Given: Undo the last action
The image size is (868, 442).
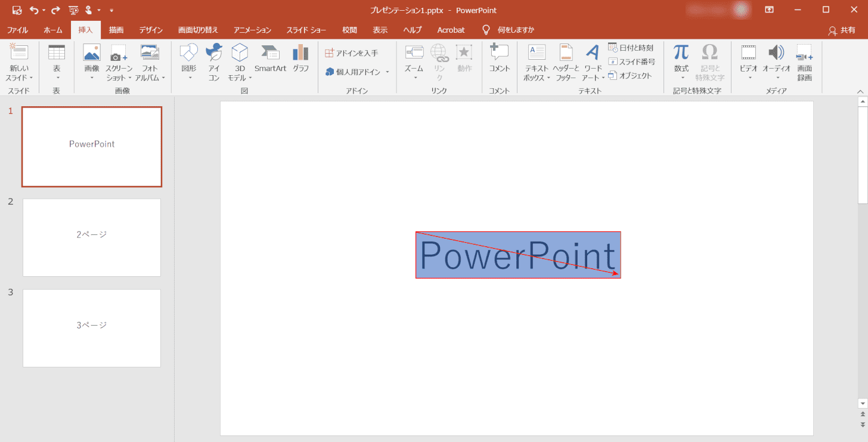Looking at the screenshot, I should tap(34, 10).
